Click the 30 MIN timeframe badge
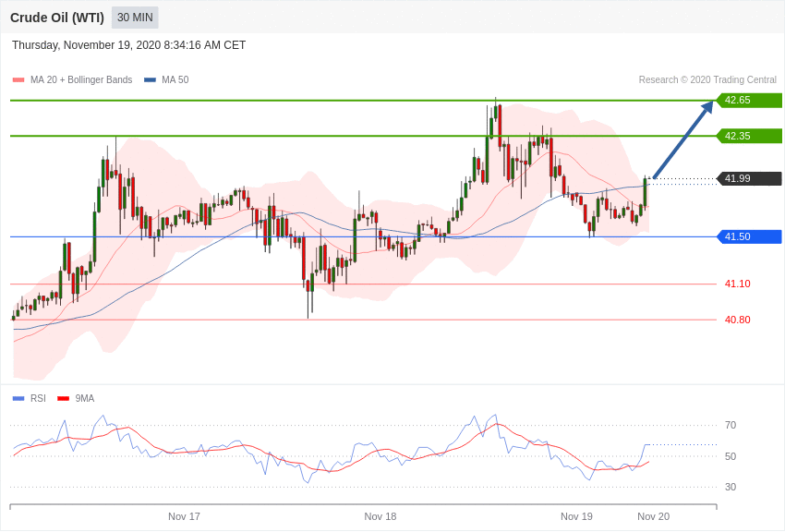The width and height of the screenshot is (785, 532). click(x=135, y=18)
